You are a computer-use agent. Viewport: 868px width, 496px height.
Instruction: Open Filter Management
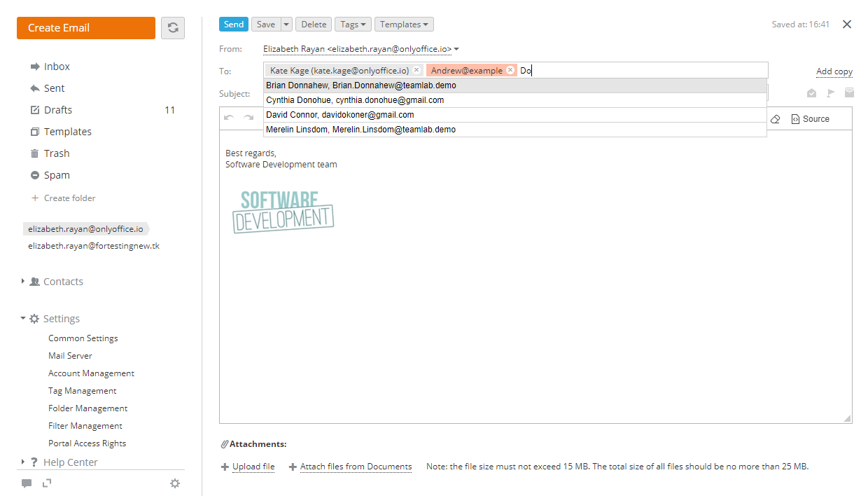tap(85, 426)
